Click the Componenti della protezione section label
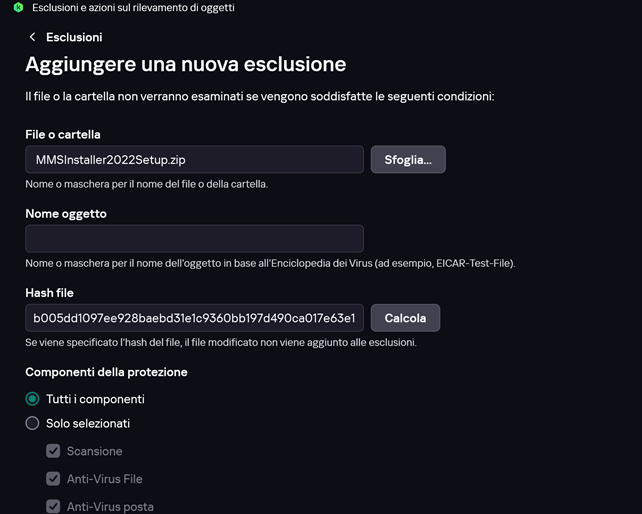The height and width of the screenshot is (514, 642). click(106, 372)
